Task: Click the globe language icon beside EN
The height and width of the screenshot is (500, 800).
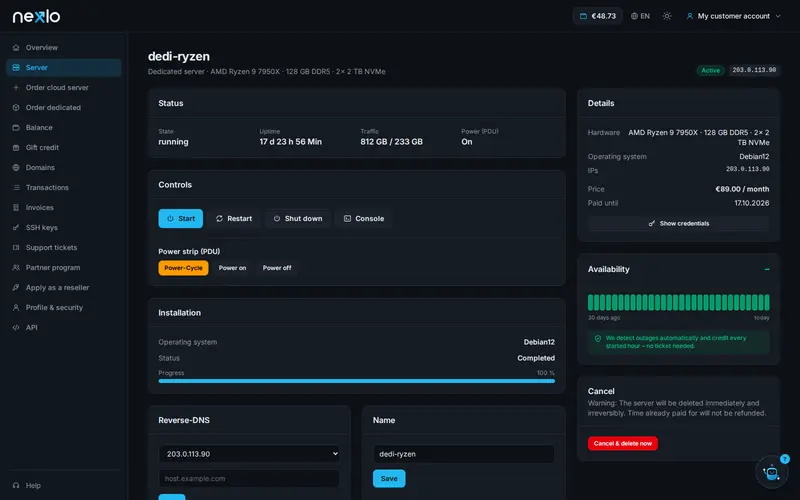Action: 634,16
